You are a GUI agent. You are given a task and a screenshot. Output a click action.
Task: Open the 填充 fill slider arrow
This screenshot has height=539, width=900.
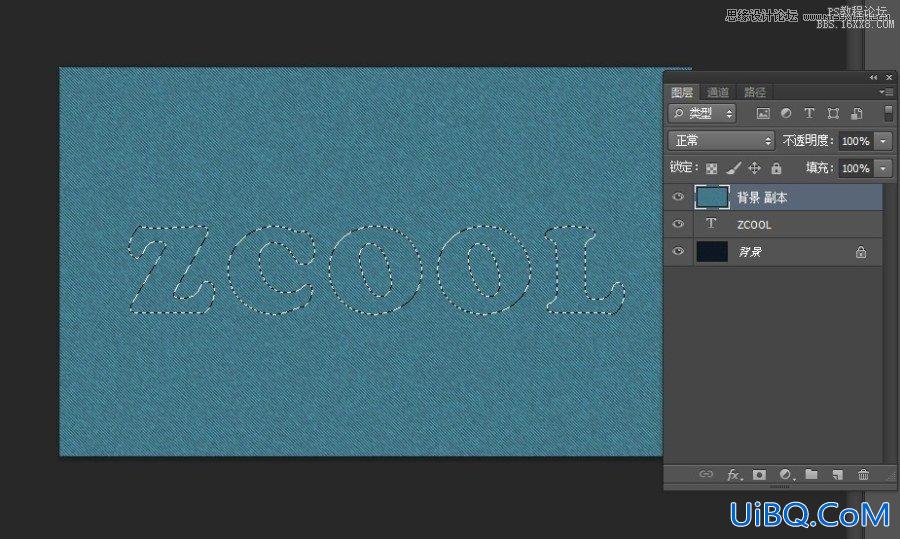click(x=883, y=168)
